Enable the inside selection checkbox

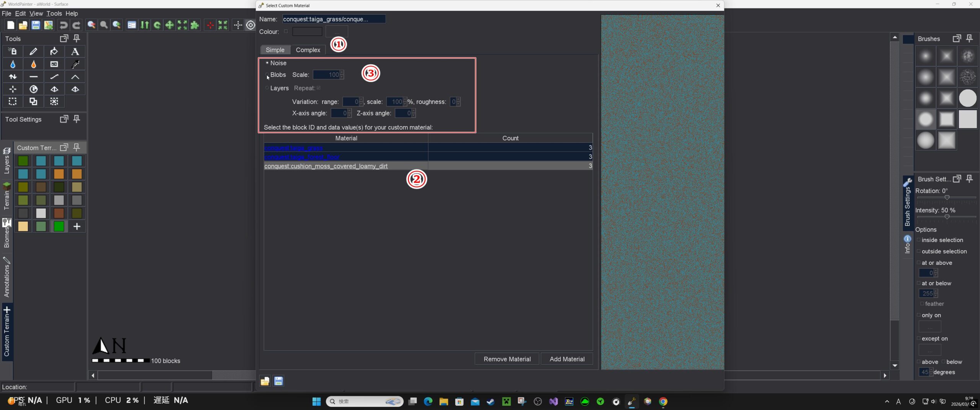pyautogui.click(x=918, y=240)
